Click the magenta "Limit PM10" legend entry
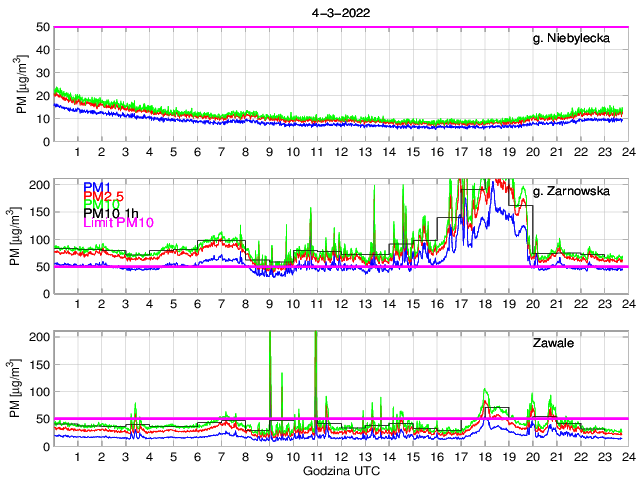Screen dimensions: 640x480 118,222
